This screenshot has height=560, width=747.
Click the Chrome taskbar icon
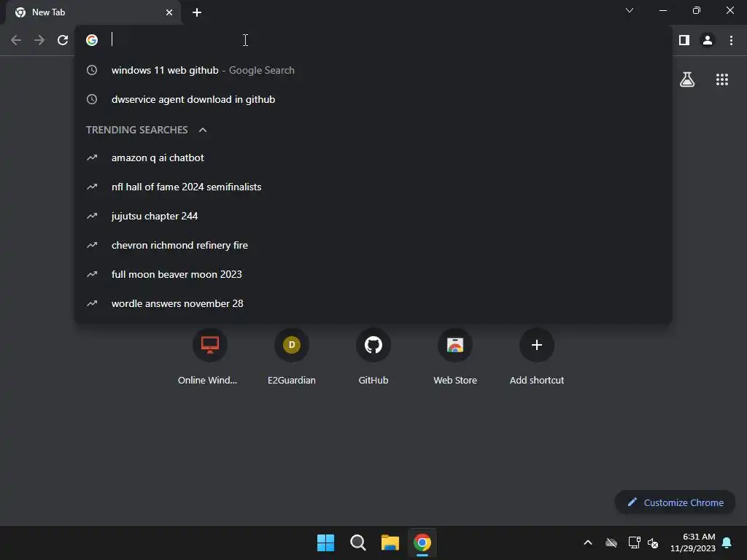pyautogui.click(x=422, y=542)
